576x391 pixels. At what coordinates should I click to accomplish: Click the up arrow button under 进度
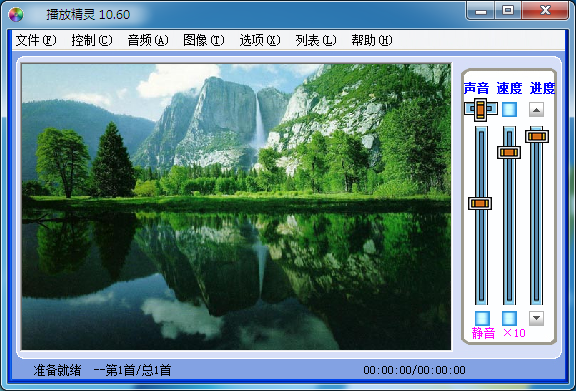click(x=536, y=110)
